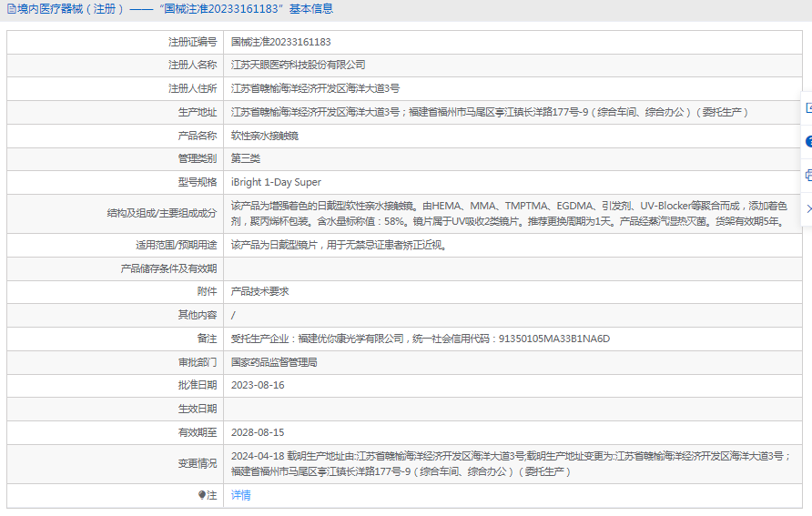Click model value iBright 1-Day Super
This screenshot has height=516, width=812.
point(276,182)
